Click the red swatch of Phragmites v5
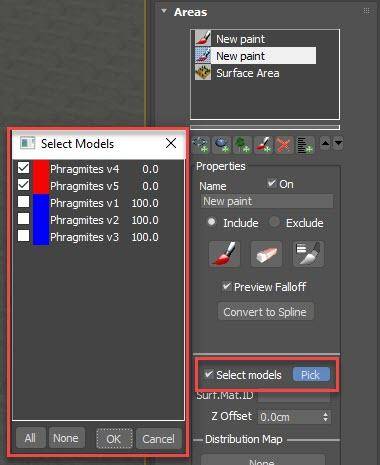This screenshot has height=465, width=380. click(x=41, y=185)
